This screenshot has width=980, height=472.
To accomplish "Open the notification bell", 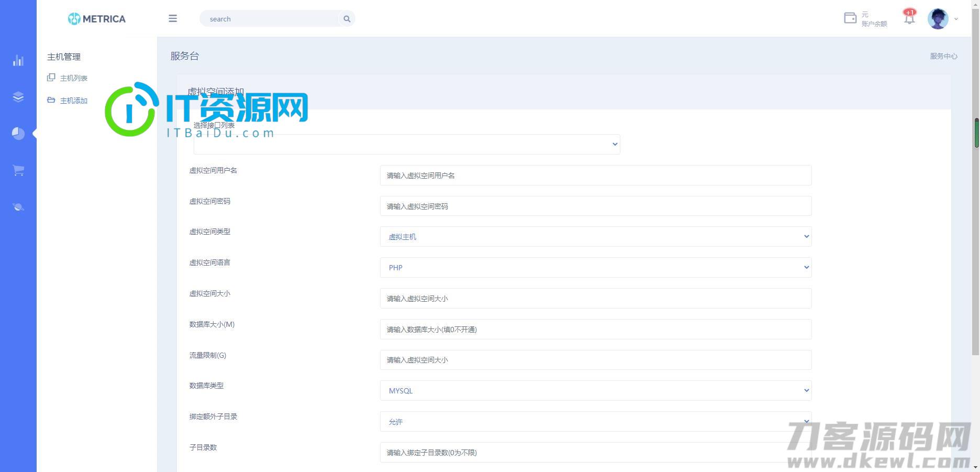I will tap(909, 18).
